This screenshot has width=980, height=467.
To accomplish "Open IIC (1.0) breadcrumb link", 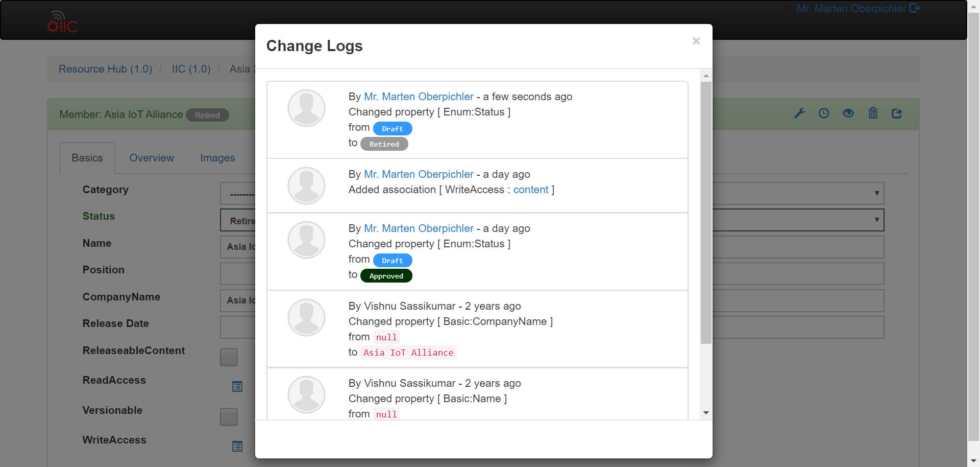I will click(191, 69).
